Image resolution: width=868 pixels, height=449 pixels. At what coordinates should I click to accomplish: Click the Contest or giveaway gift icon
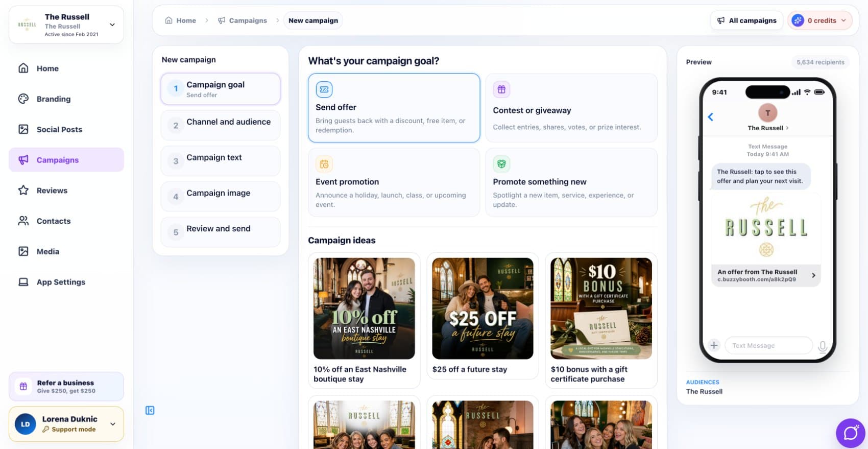[501, 89]
